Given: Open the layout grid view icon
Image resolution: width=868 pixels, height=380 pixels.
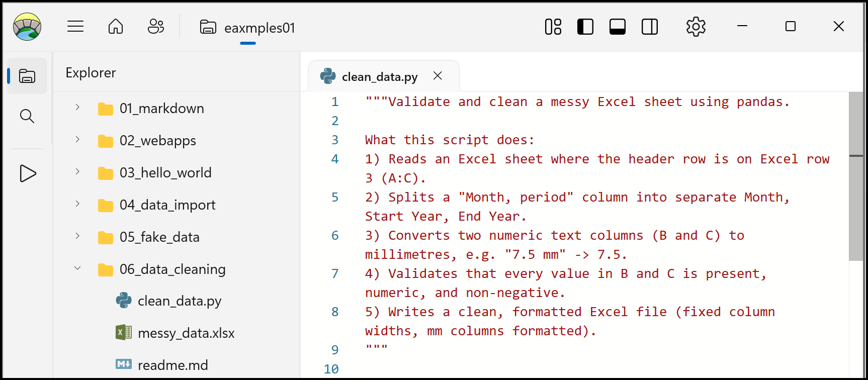Looking at the screenshot, I should [x=552, y=27].
